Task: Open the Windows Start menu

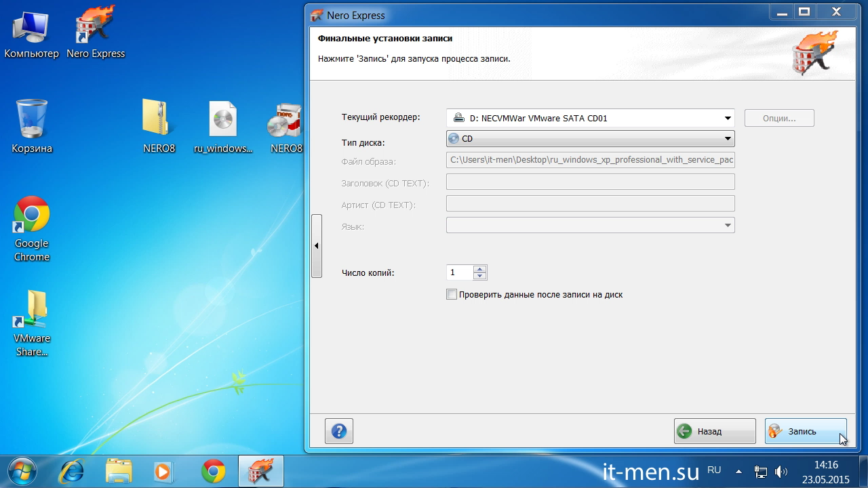Action: coord(22,471)
